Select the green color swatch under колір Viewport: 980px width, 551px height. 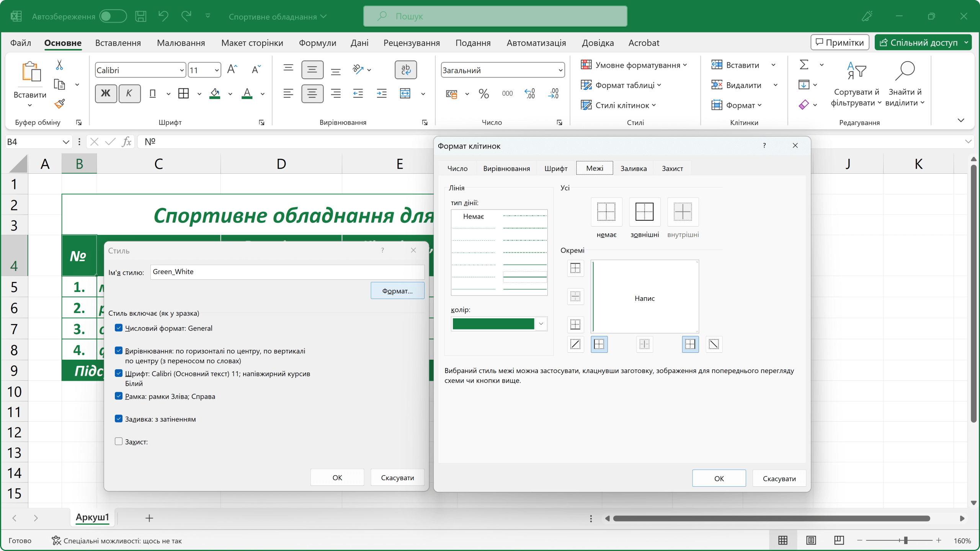494,324
